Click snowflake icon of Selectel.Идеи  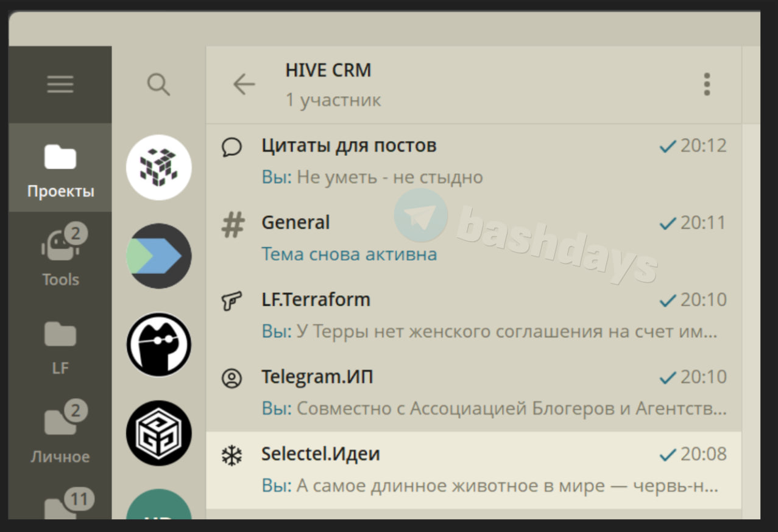[232, 455]
